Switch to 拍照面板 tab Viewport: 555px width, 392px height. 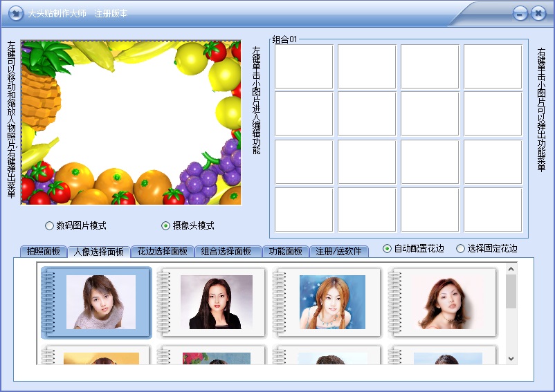pos(44,252)
